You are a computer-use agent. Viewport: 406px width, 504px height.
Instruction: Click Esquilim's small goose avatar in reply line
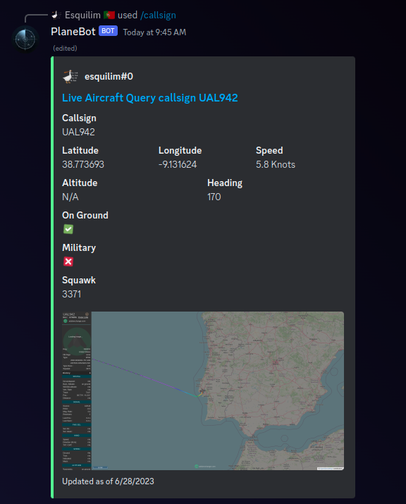click(x=56, y=15)
